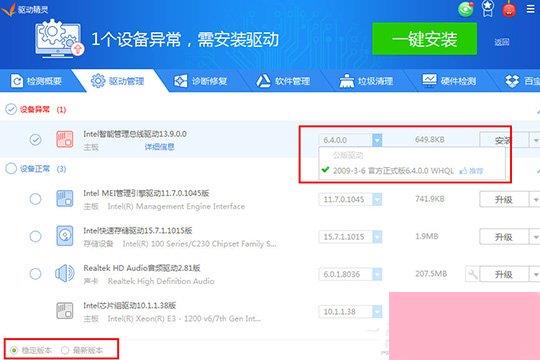Click the Intel MEI driver motherboard icon
540x360 pixels.
[x=65, y=199]
